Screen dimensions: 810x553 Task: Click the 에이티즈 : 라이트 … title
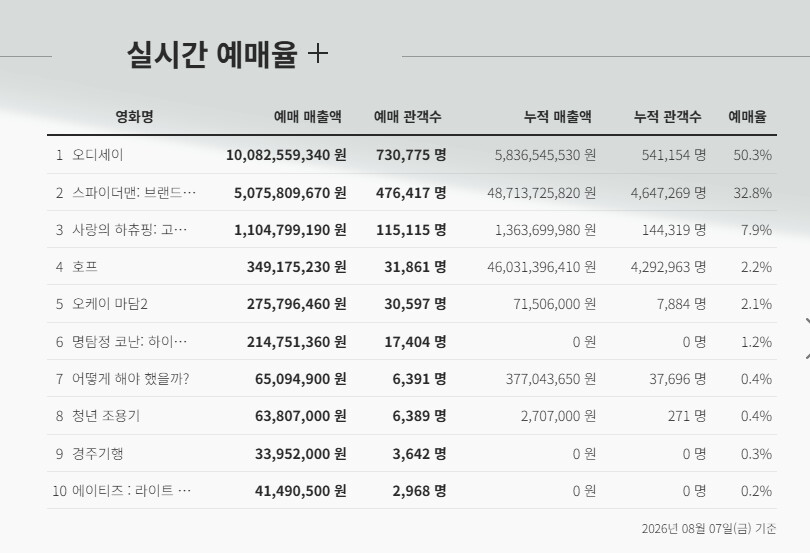tap(132, 490)
